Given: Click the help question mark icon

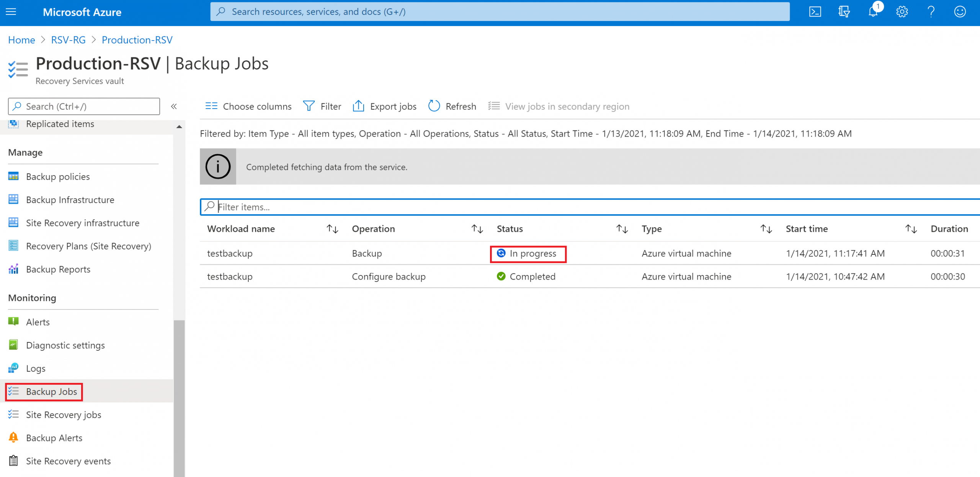Looking at the screenshot, I should click(931, 11).
